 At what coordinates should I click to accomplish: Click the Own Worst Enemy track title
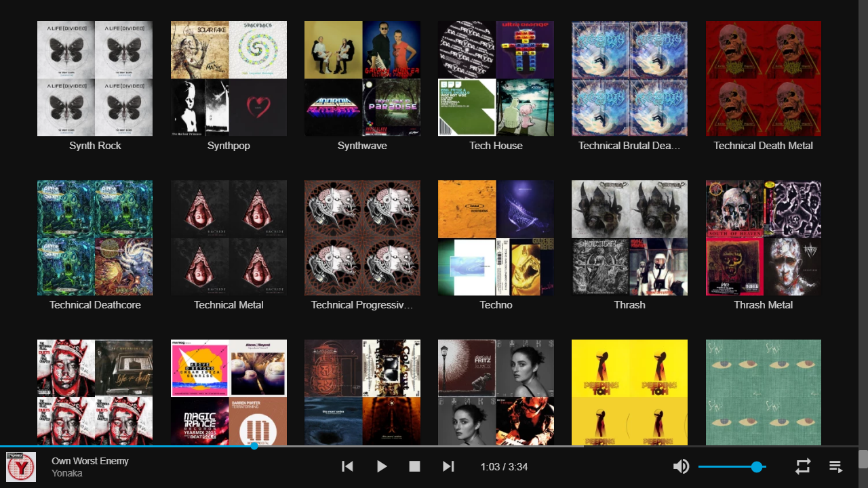pos(90,461)
